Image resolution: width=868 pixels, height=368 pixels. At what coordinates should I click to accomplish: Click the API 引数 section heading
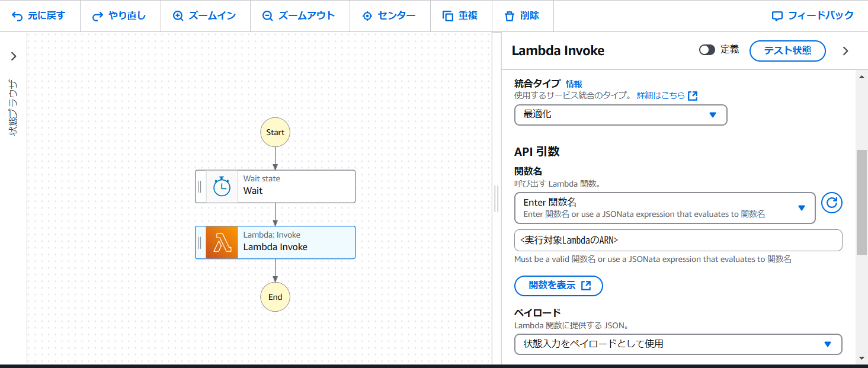tap(537, 152)
